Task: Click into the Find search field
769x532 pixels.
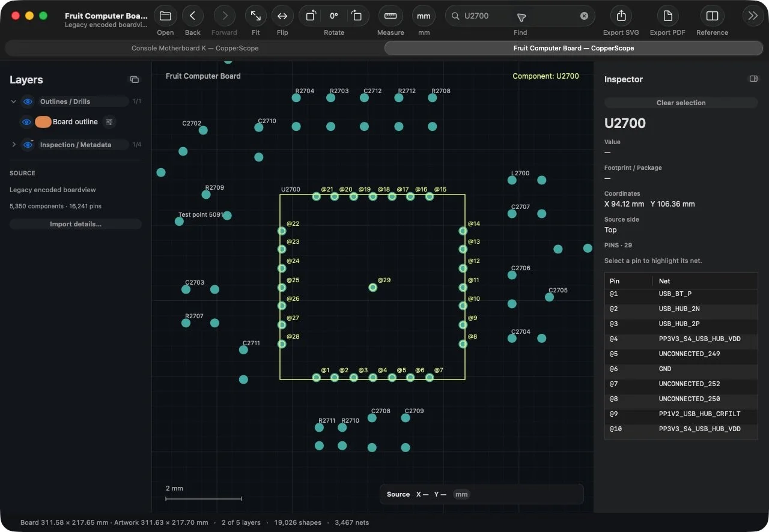Action: click(x=520, y=16)
